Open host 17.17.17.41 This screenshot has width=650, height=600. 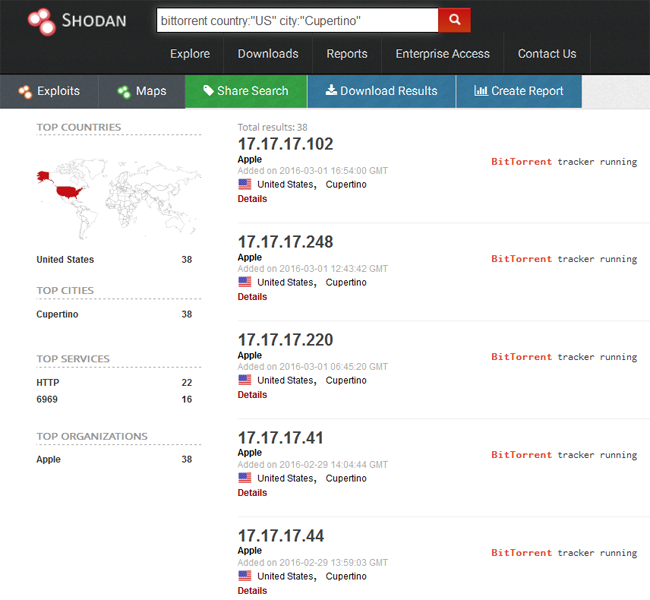280,438
